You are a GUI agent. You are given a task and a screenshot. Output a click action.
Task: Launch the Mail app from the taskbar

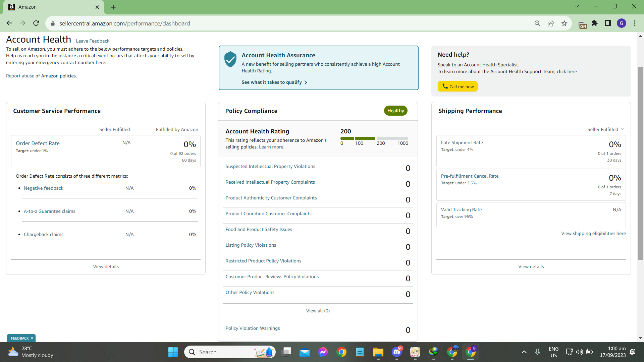point(305,352)
